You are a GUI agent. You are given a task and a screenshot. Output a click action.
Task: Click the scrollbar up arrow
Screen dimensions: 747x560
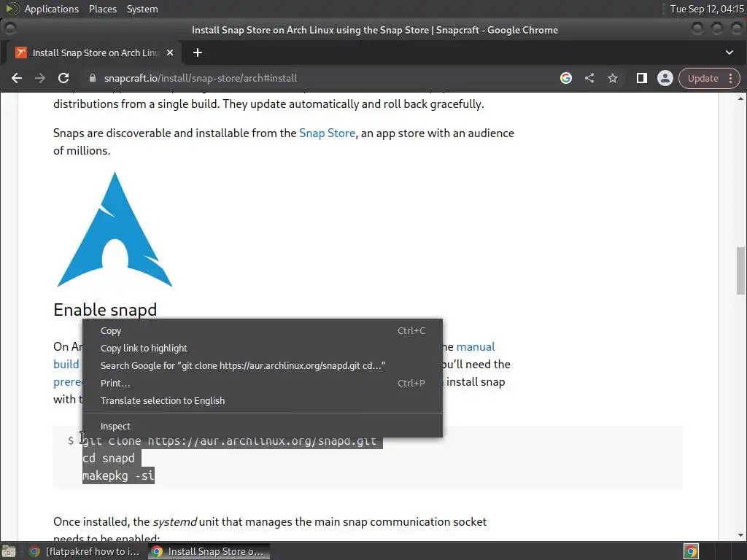(740, 99)
